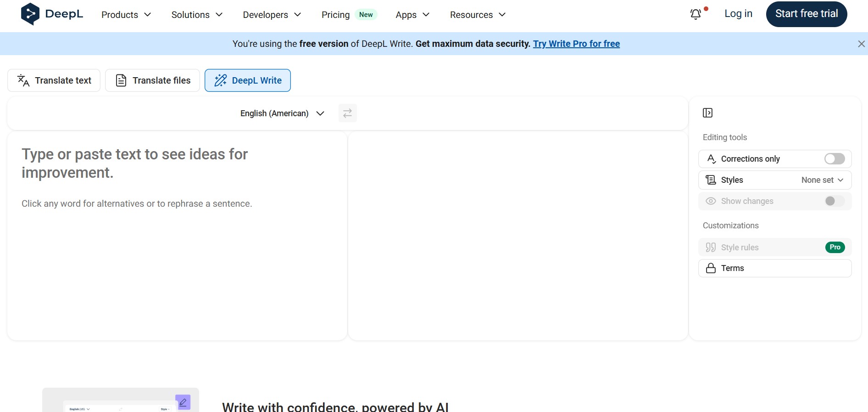Click the "Customizations" heading
Viewport: 868px width, 412px height.
[x=731, y=226]
